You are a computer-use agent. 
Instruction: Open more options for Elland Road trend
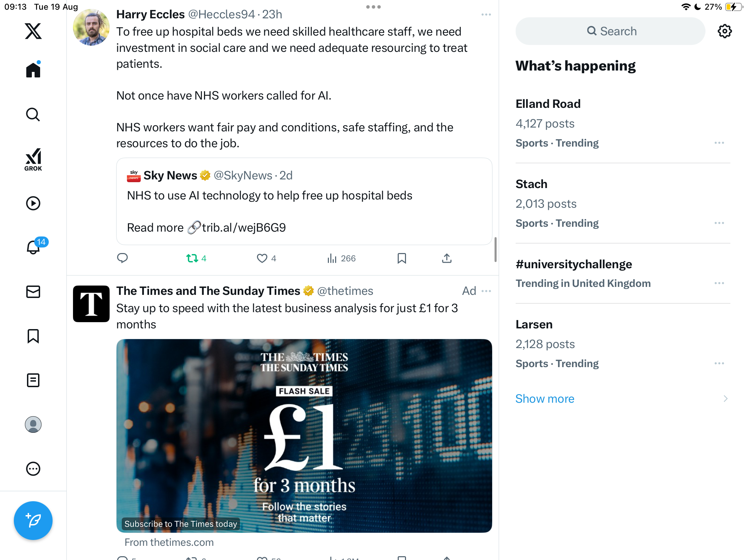pos(719,143)
